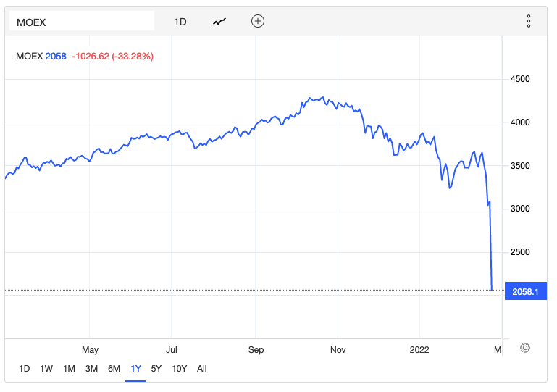This screenshot has width=557, height=392.
Task: Select the 1M time range
Action: point(69,368)
